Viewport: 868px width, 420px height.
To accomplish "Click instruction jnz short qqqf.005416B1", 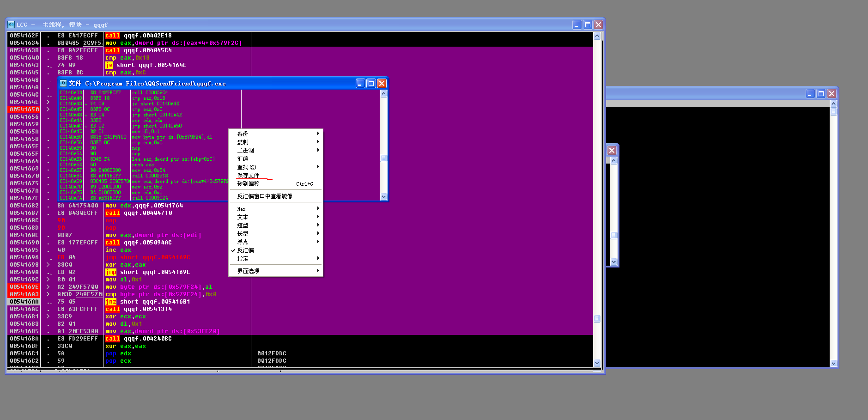I will 148,302.
